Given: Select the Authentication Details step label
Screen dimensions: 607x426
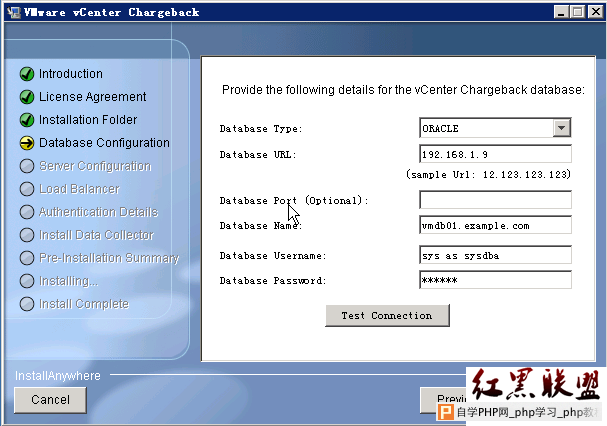Looking at the screenshot, I should click(x=98, y=212).
